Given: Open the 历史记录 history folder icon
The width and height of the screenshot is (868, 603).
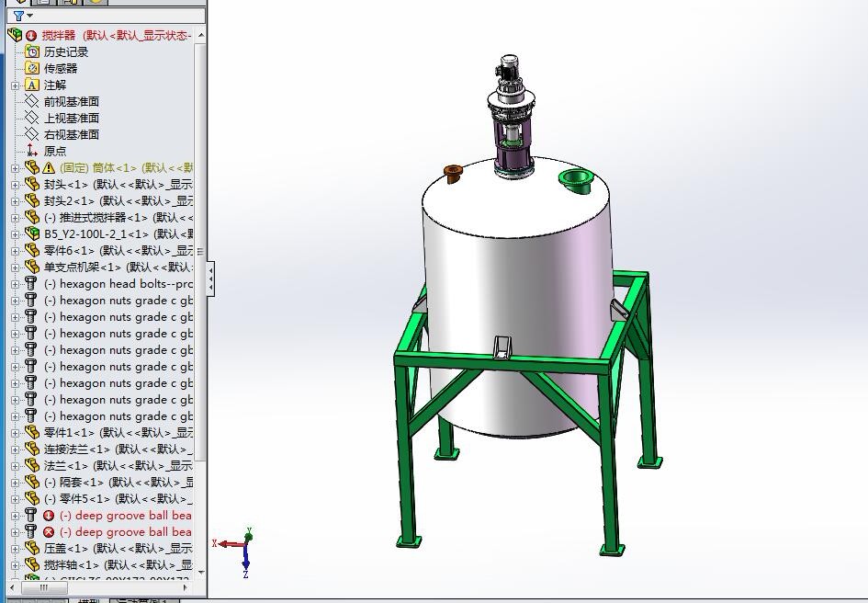Looking at the screenshot, I should tap(32, 52).
